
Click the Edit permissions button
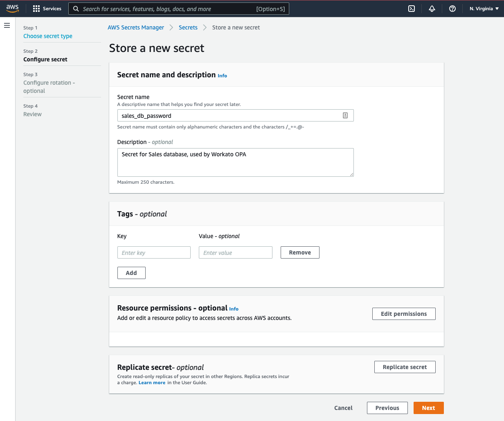404,313
